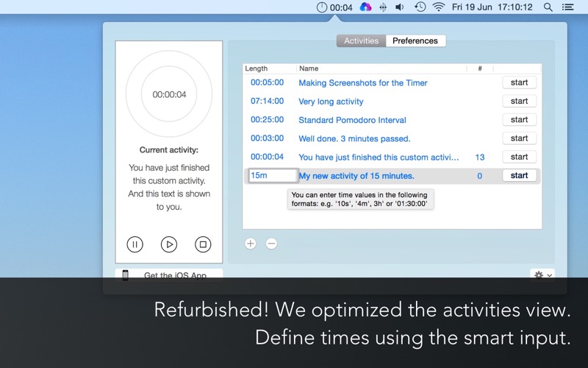The width and height of the screenshot is (588, 368).
Task: Select the Activities tab
Action: point(361,40)
